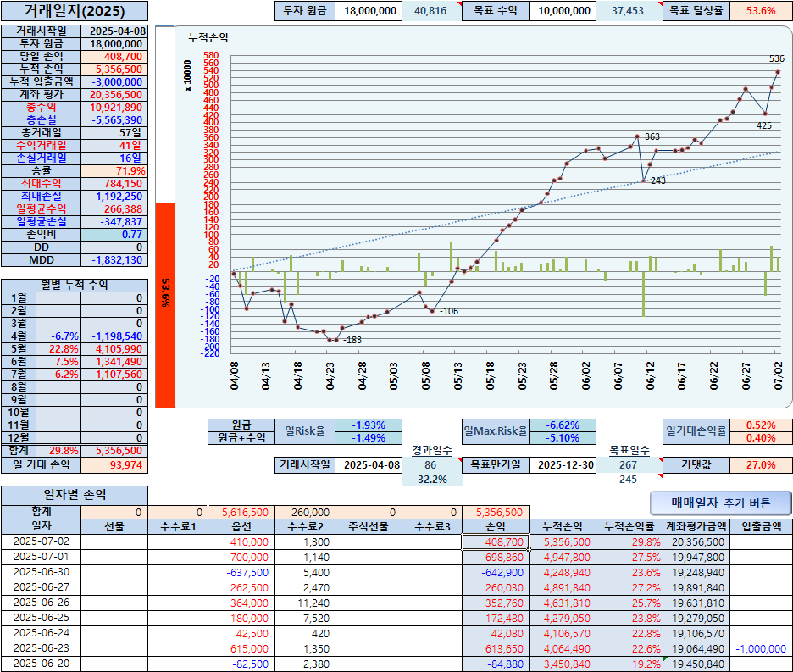Click the 손실거래일 value 16일
This screenshot has width=793, height=672.
click(x=114, y=158)
